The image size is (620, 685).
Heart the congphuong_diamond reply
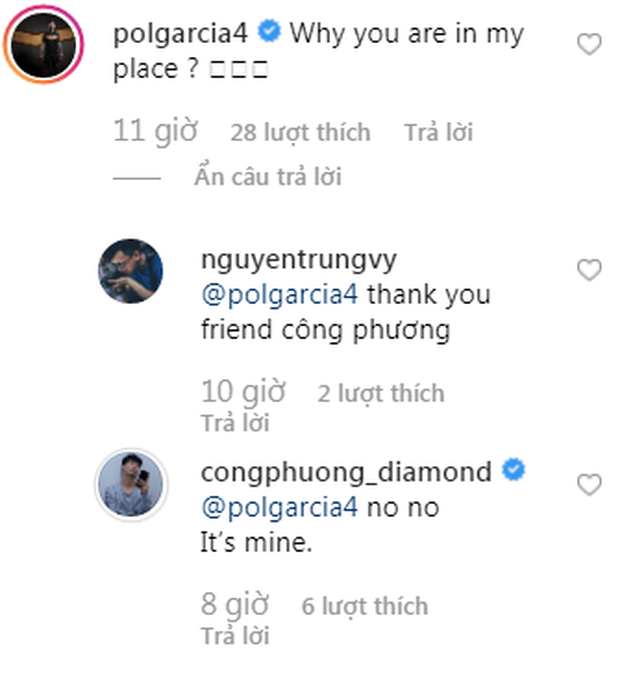tap(590, 485)
